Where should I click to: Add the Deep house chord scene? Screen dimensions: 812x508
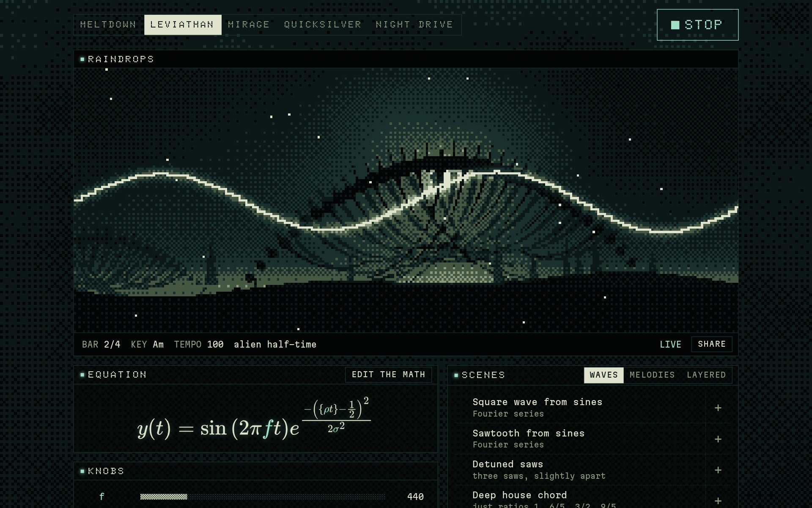(x=718, y=501)
